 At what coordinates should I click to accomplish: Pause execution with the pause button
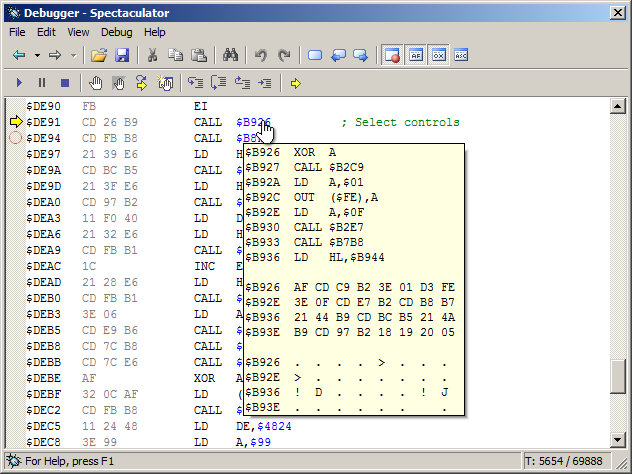(42, 83)
